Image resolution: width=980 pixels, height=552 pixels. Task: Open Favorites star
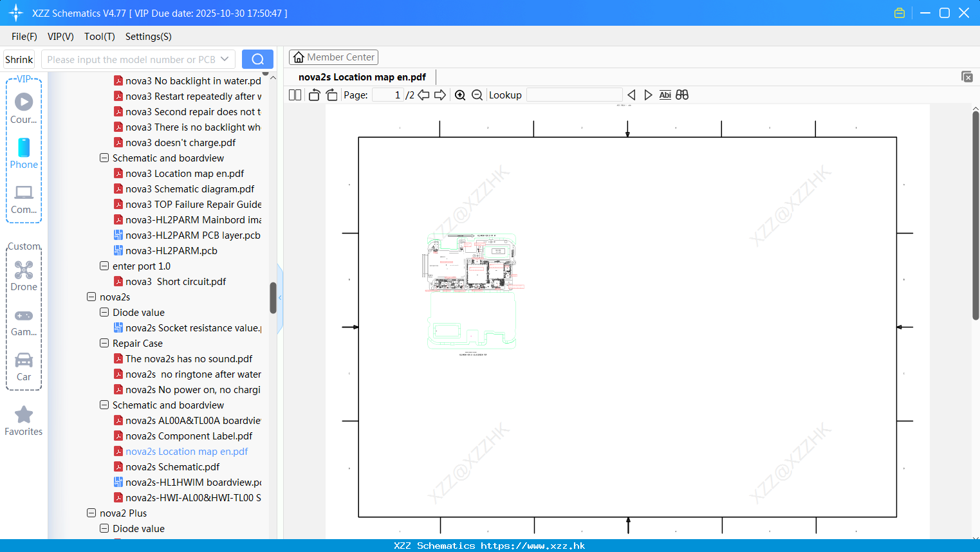coord(24,421)
